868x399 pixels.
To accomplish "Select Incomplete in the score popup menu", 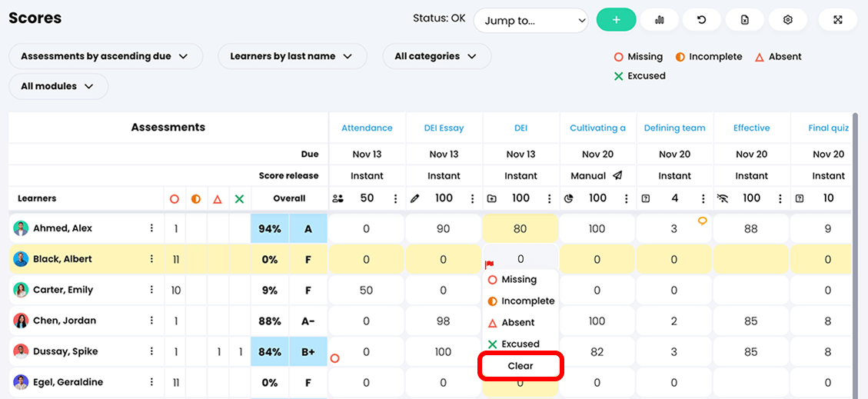I will point(521,301).
